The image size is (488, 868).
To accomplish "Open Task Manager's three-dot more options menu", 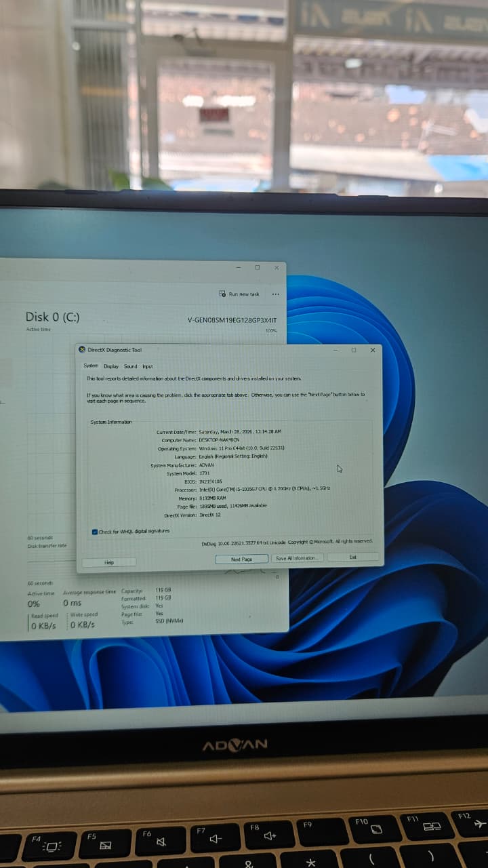I will 275,294.
